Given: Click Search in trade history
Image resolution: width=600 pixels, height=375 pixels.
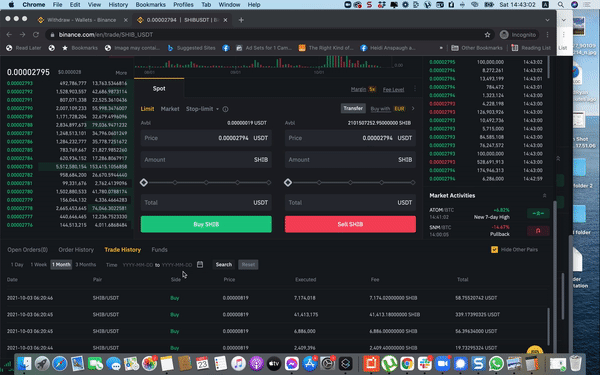Looking at the screenshot, I should (224, 264).
